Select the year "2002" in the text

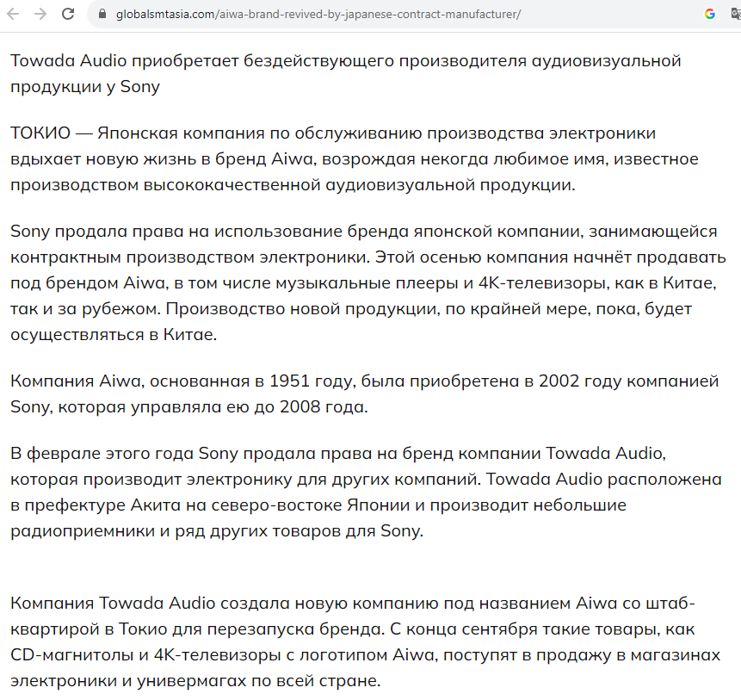tap(559, 381)
